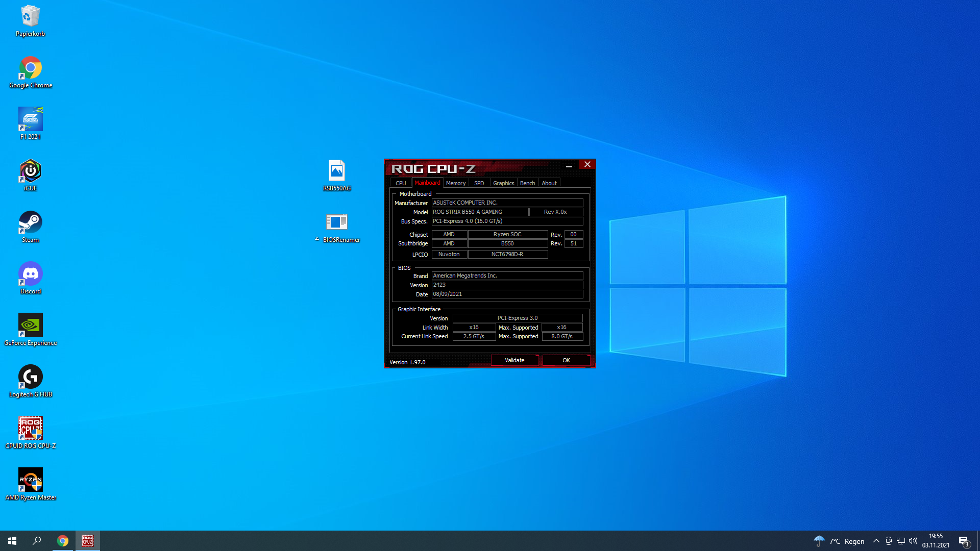The image size is (980, 551).
Task: Click the 8.0 GT/s max supported value
Action: click(x=562, y=336)
